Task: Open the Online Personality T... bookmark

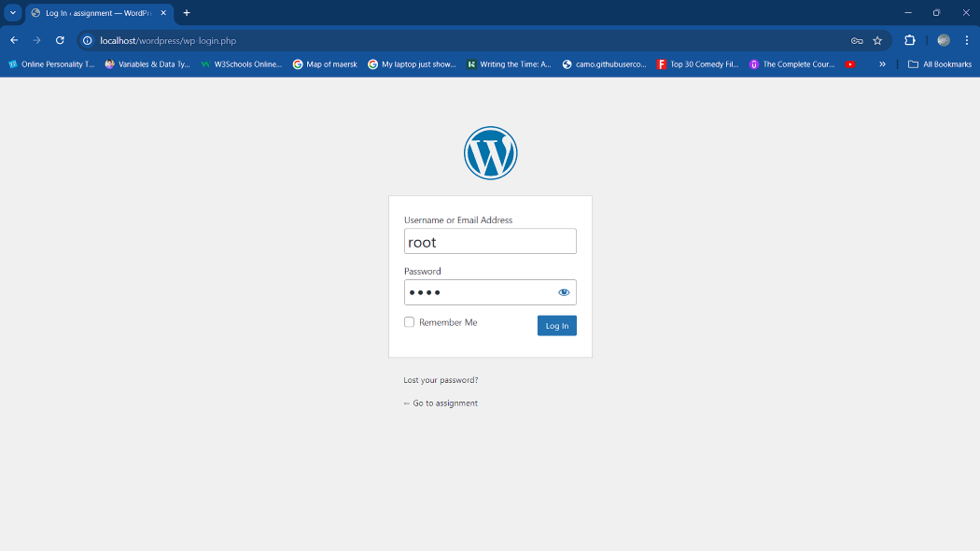Action: pos(51,64)
